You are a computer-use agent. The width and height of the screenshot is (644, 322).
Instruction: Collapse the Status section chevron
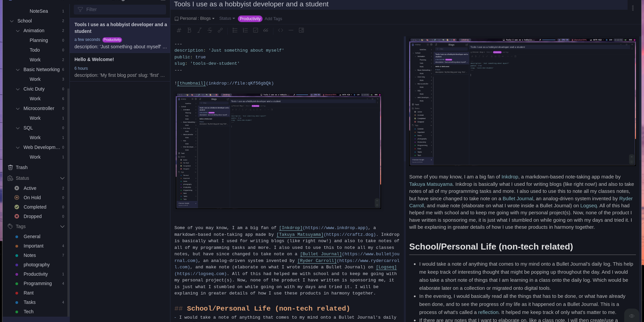click(62, 178)
